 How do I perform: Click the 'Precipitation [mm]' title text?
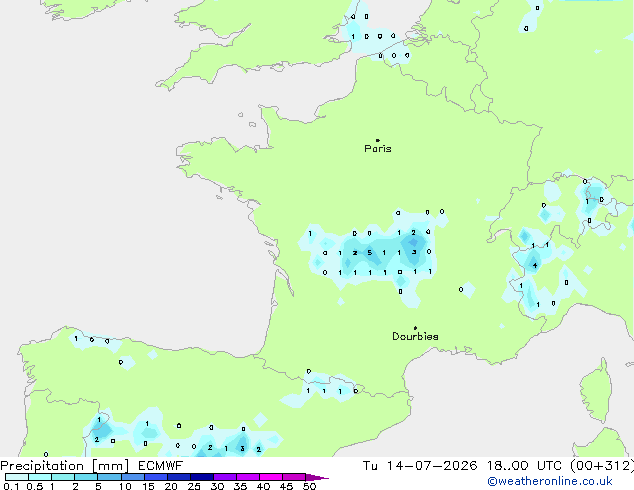coord(65,466)
